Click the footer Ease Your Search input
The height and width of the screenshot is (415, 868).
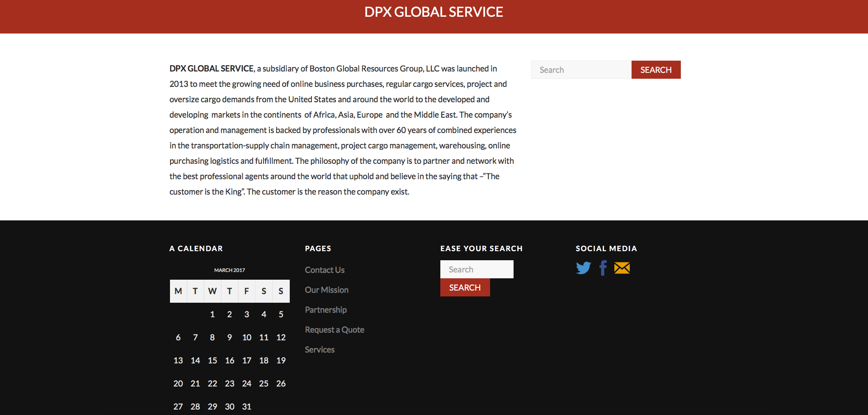[476, 269]
